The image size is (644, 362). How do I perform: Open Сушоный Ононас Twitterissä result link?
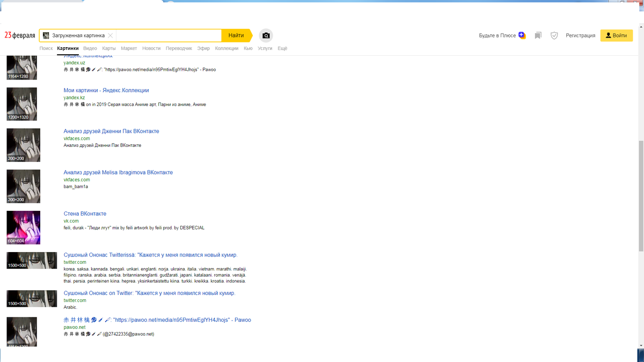pyautogui.click(x=150, y=255)
